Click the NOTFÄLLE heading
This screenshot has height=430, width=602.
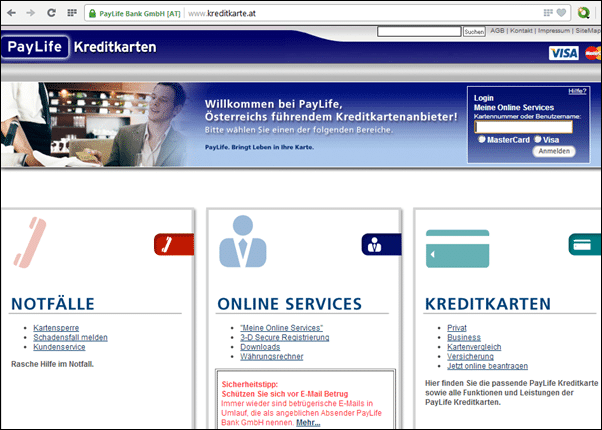tap(53, 304)
